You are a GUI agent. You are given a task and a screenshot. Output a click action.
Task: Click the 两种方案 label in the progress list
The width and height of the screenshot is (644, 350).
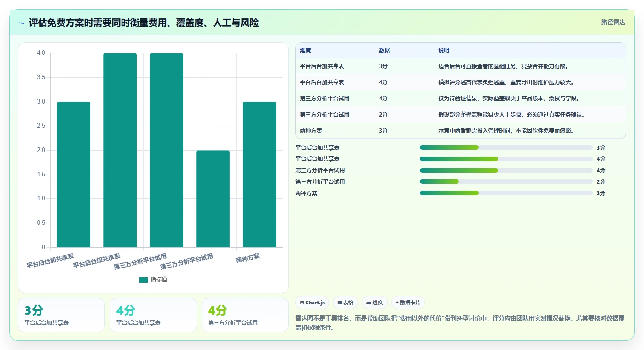click(x=306, y=193)
